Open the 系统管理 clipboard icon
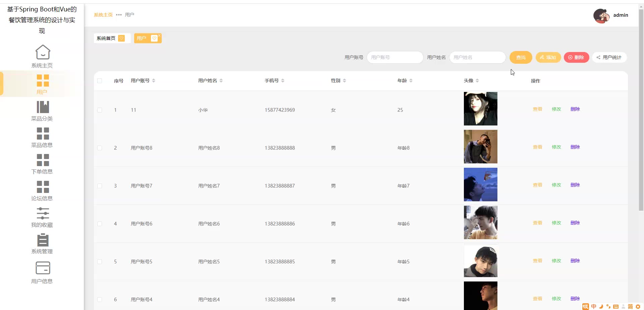 point(43,240)
